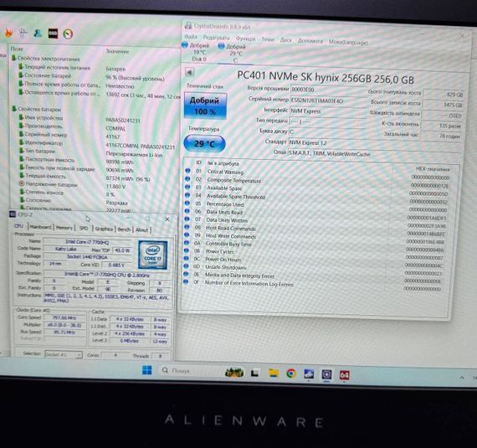Click the NVM Express interface field
Viewport: 477px width, 448px height.
[x=327, y=111]
